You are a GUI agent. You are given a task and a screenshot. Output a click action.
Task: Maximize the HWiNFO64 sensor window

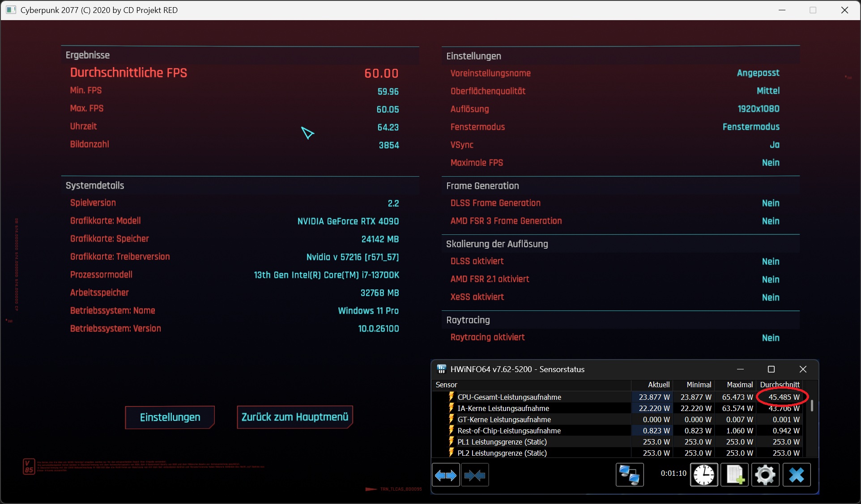click(771, 369)
